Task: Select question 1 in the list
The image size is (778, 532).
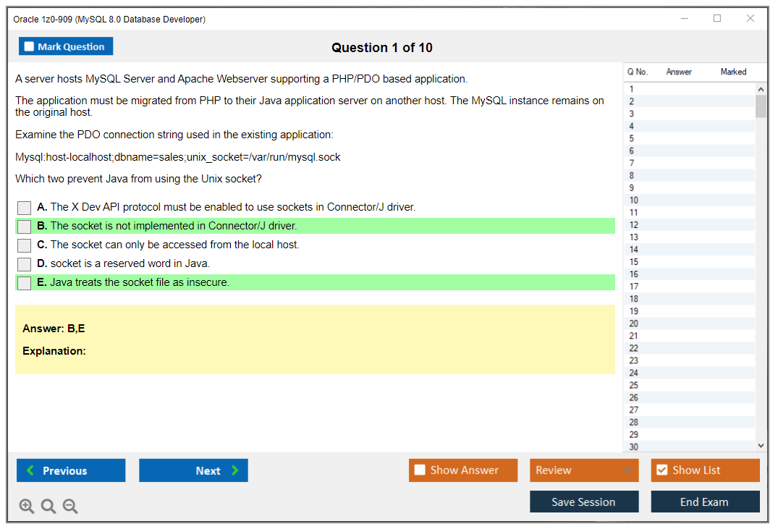Action: tap(689, 89)
